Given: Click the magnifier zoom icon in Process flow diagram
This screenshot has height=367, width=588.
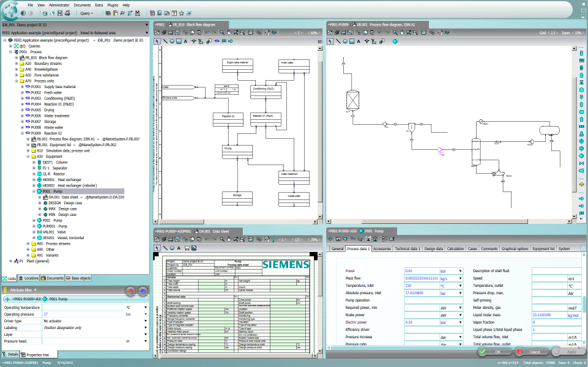Looking at the screenshot, I should click(x=395, y=32).
